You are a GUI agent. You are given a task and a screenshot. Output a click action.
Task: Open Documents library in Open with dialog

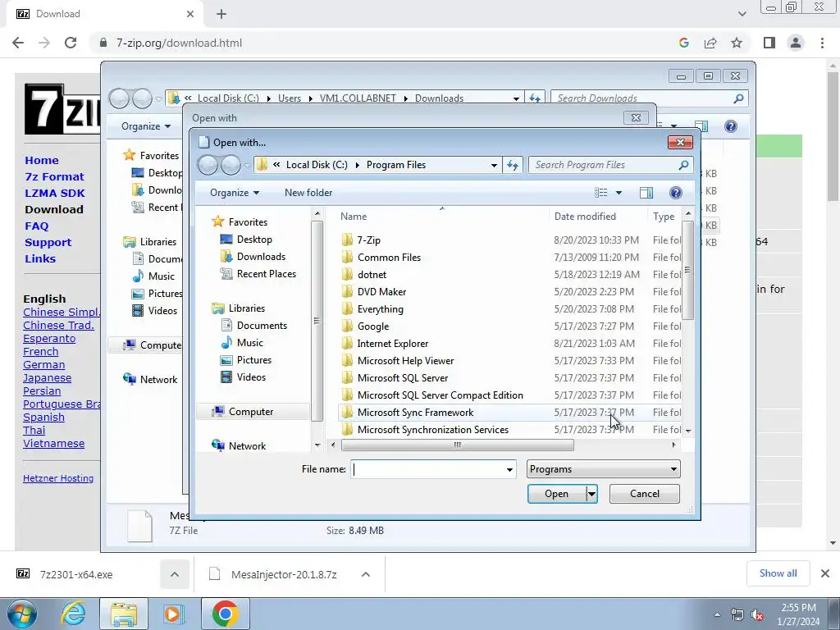pyautogui.click(x=262, y=325)
